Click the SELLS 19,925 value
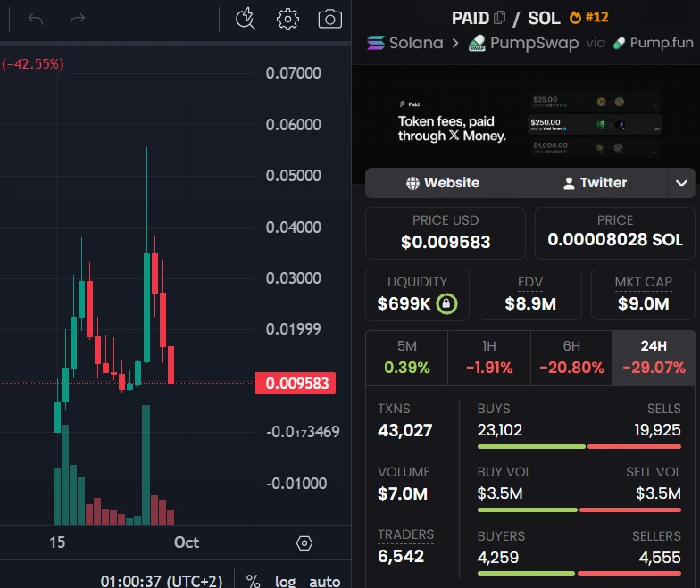The height and width of the screenshot is (588, 700). tap(657, 430)
